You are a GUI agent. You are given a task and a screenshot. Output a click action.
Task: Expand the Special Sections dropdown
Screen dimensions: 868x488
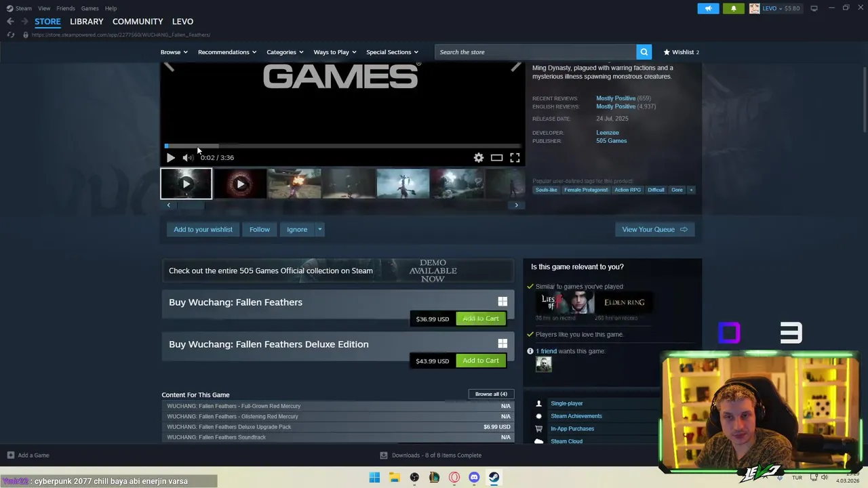(392, 52)
